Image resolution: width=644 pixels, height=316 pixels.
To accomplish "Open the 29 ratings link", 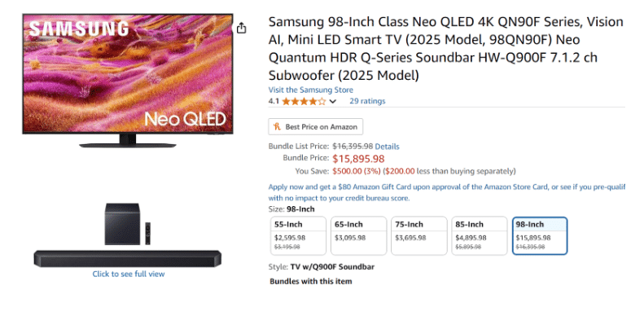I will click(x=367, y=101).
